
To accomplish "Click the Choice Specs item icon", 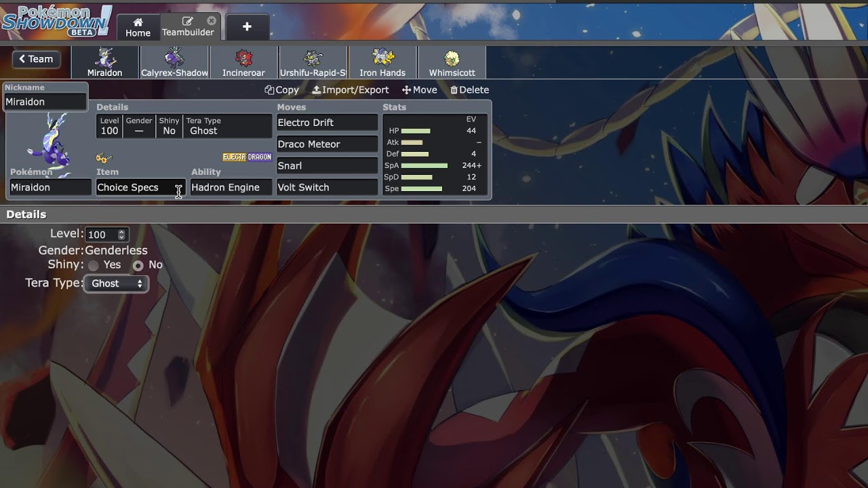I will click(103, 159).
